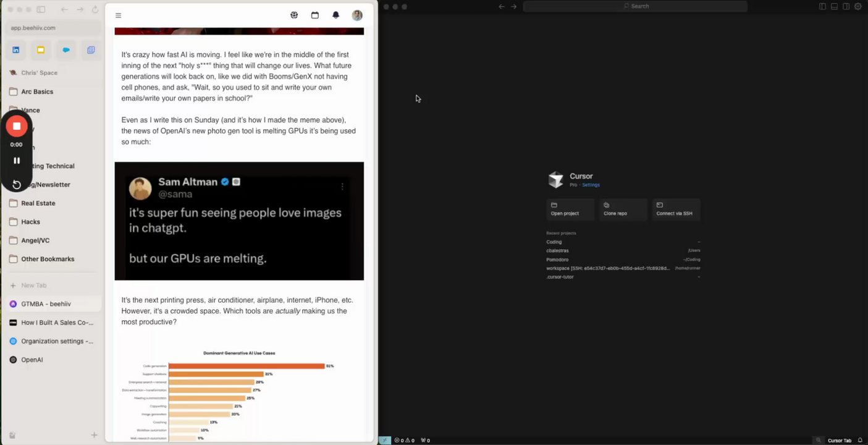Click the Sam Altman tweet image
868x445 pixels.
point(239,221)
